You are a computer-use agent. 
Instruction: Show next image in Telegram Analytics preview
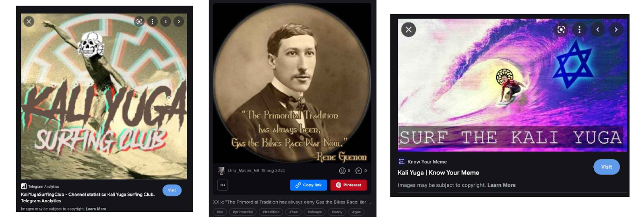click(179, 21)
